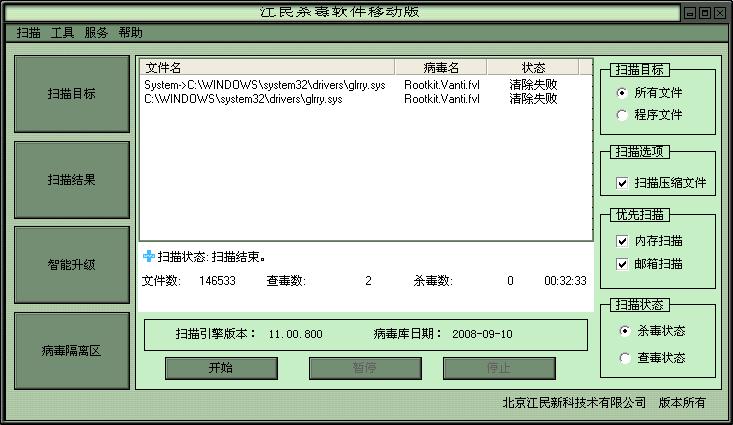Click the blue cross scan status icon
The image size is (733, 425).
coord(149,256)
